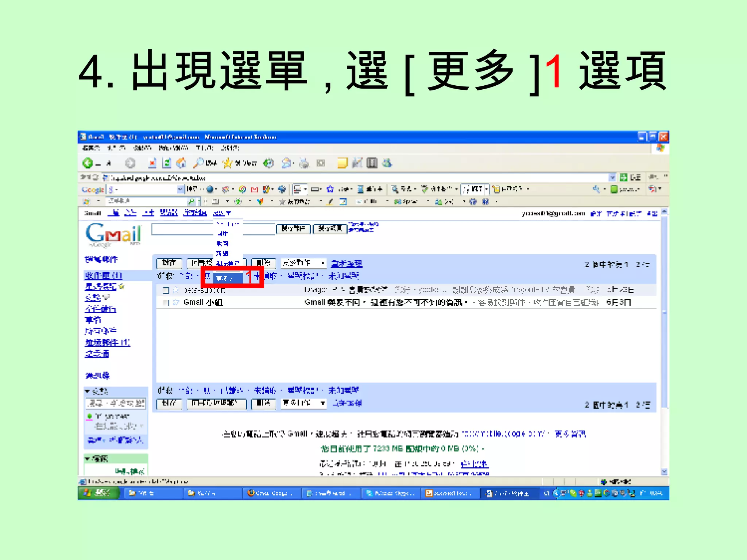Click the star icon on the first message row
The image size is (747, 560).
click(x=176, y=290)
